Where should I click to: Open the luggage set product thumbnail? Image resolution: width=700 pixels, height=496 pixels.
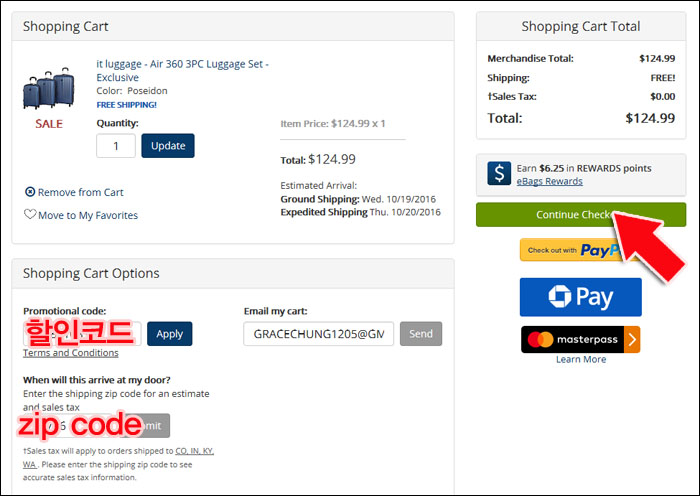49,88
